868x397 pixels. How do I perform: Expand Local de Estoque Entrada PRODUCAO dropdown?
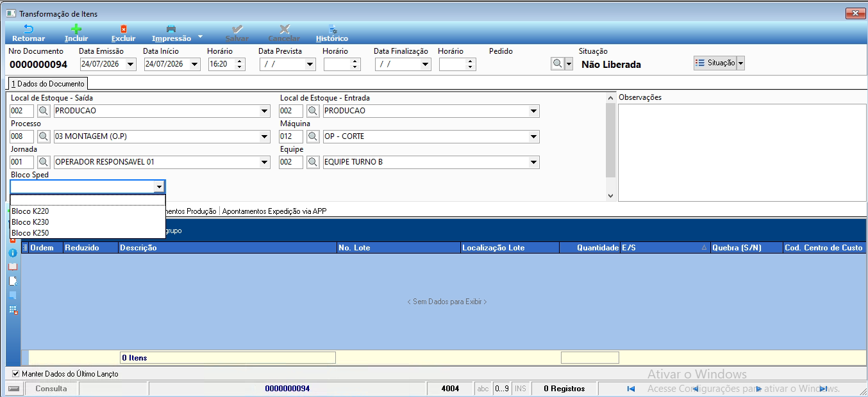(x=534, y=111)
